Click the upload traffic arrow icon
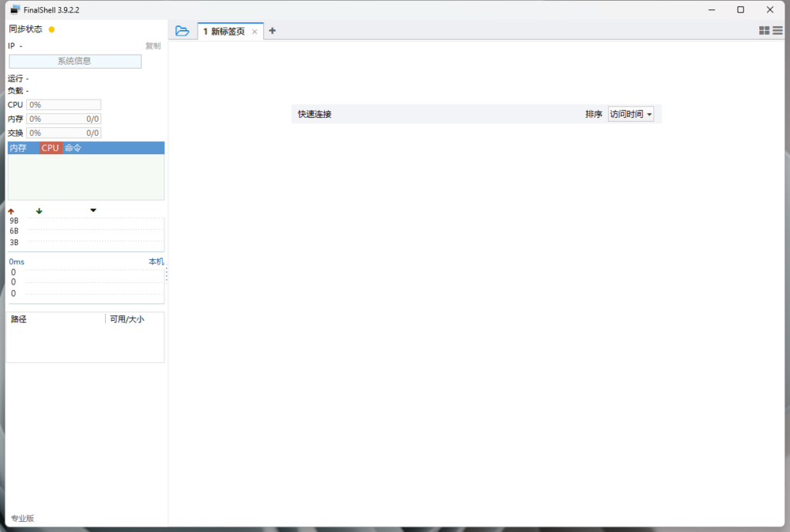 [x=11, y=210]
